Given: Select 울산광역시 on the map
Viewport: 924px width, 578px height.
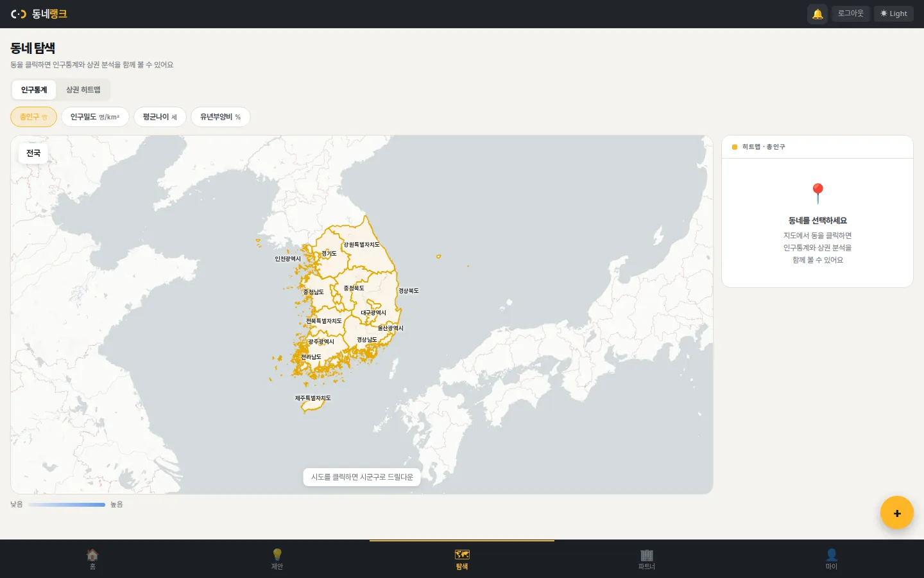Looking at the screenshot, I should click(x=391, y=328).
